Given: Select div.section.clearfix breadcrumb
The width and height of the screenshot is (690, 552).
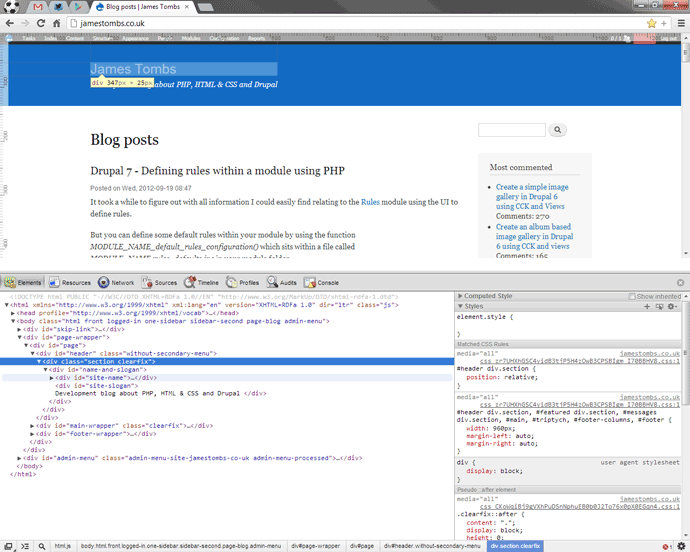Looking at the screenshot, I should (515, 546).
